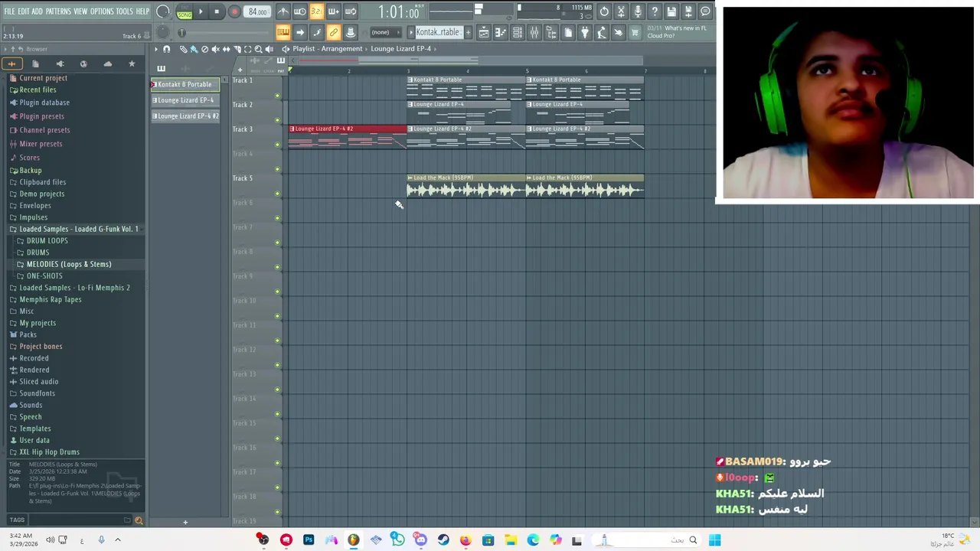Click the tempo value 84.000
Image resolution: width=980 pixels, height=551 pixels.
point(258,11)
